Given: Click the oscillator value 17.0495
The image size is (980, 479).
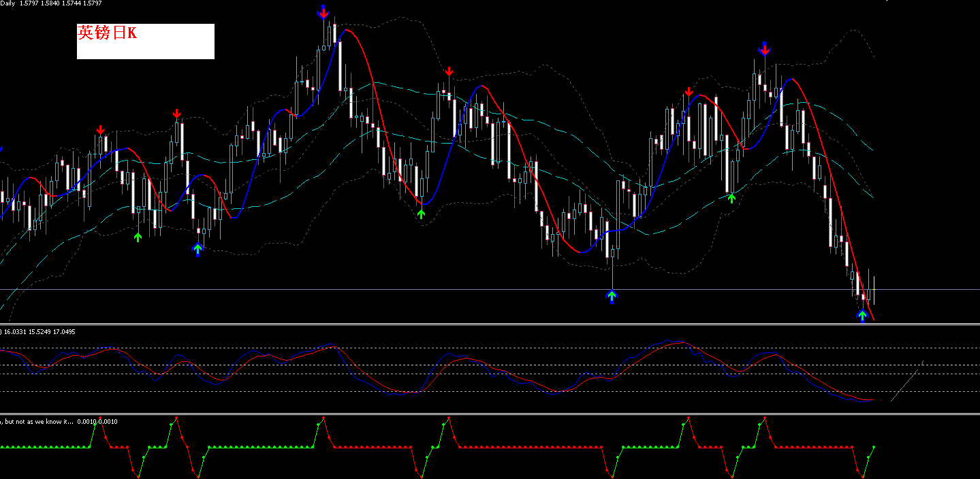Looking at the screenshot, I should coord(64,332).
